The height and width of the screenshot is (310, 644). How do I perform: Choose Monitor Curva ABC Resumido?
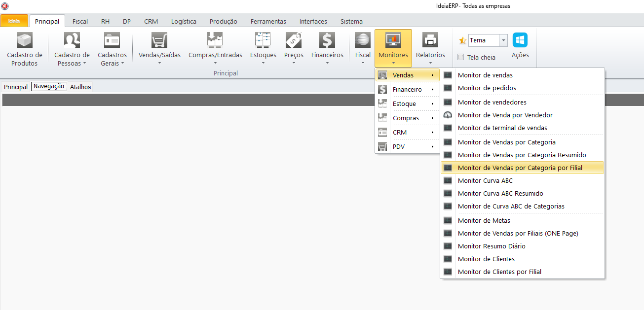(x=500, y=194)
